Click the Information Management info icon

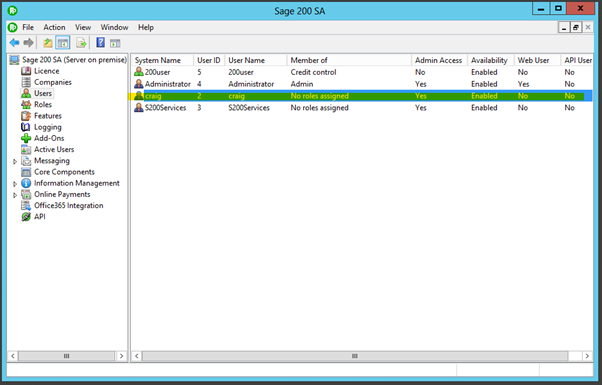pos(26,183)
